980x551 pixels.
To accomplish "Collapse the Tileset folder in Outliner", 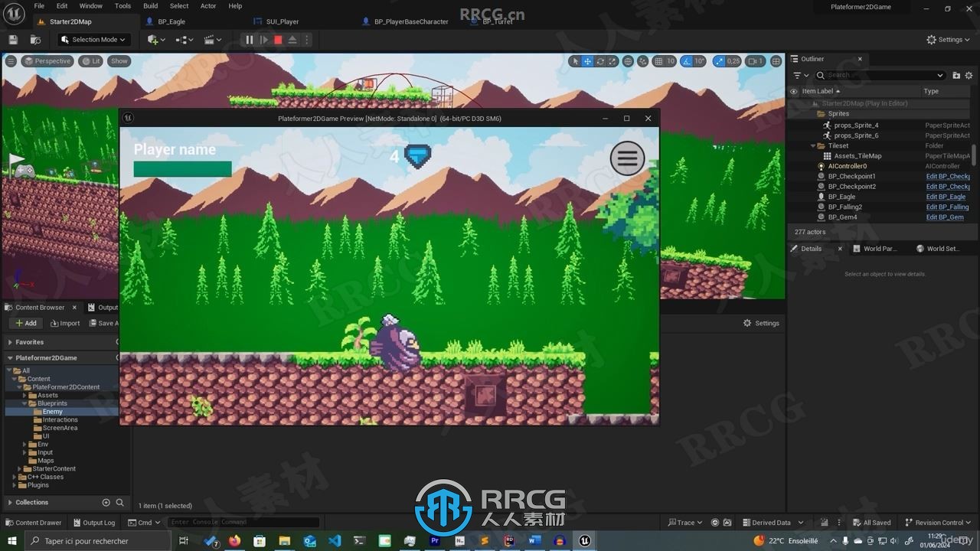I will (x=813, y=145).
